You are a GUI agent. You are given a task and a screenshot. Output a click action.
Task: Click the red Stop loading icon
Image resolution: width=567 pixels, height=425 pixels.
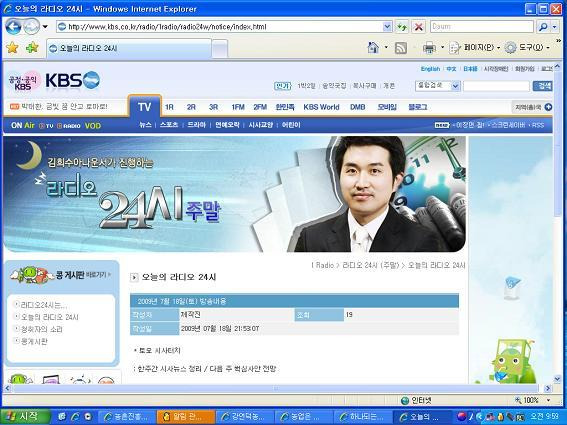pyautogui.click(x=418, y=27)
